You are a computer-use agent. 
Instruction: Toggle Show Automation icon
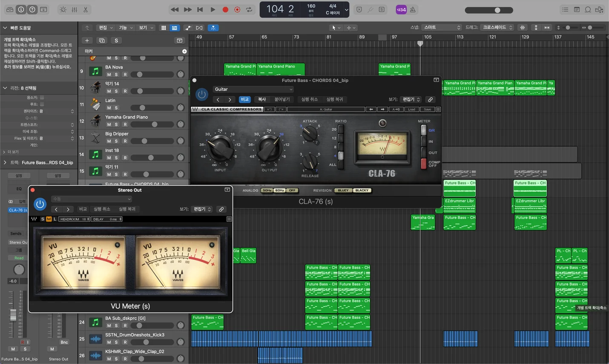(x=188, y=28)
